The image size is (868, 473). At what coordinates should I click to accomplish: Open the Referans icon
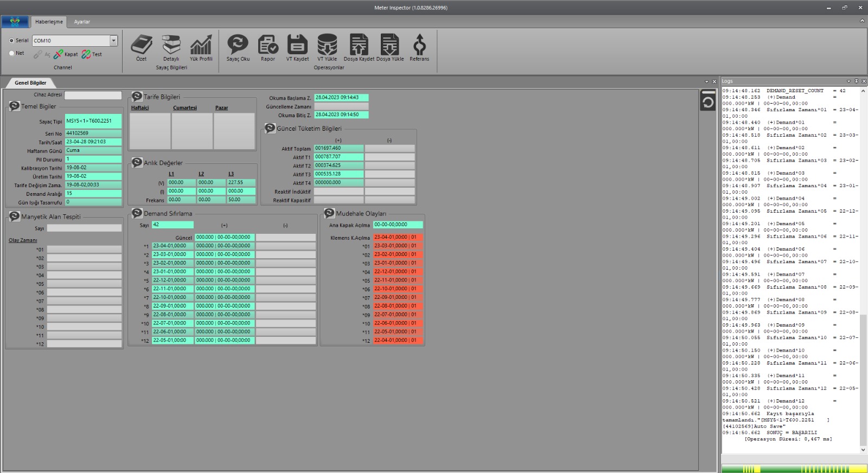(419, 45)
